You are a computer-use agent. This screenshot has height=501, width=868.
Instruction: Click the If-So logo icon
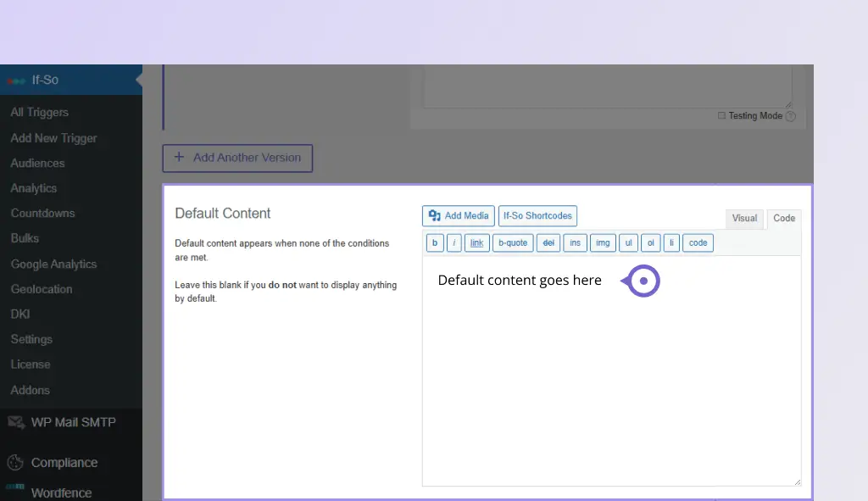pos(16,81)
